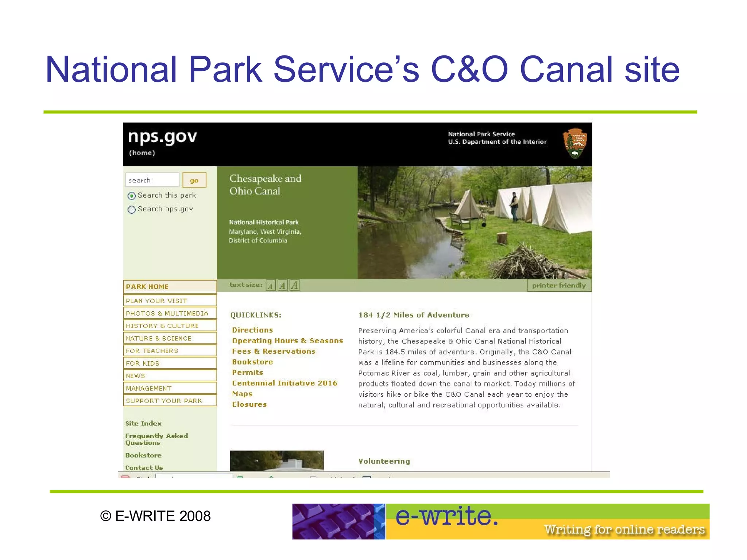Select the Search this park radio button

(132, 196)
